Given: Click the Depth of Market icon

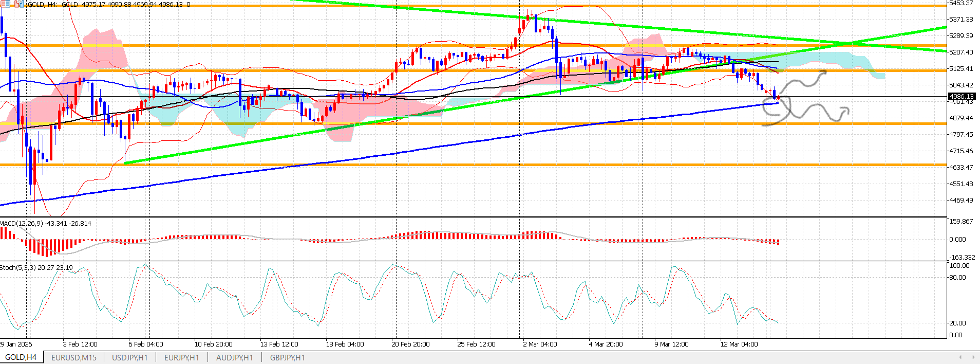Looking at the screenshot, I should coord(6,4).
